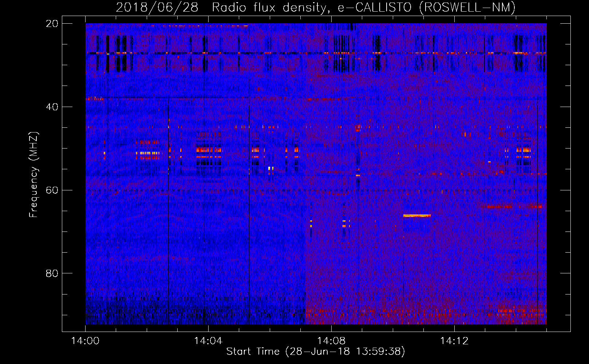
Task: Click the 'Frequency (MHZ)' y-axis label
Action: 33,175
